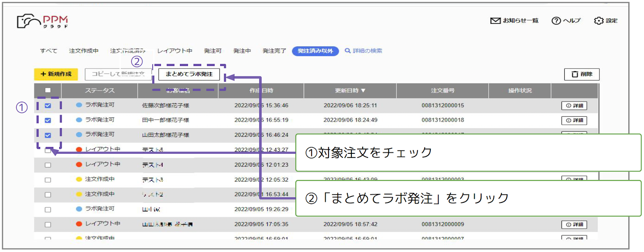Click the ステータス column header
The height and width of the screenshot is (252, 644).
coord(99,91)
